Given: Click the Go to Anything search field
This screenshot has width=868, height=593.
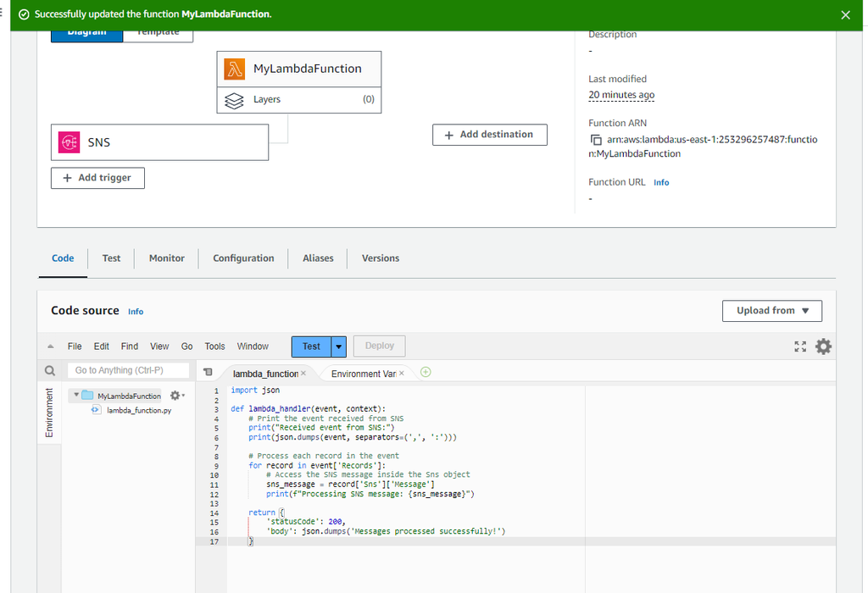Looking at the screenshot, I should 128,370.
